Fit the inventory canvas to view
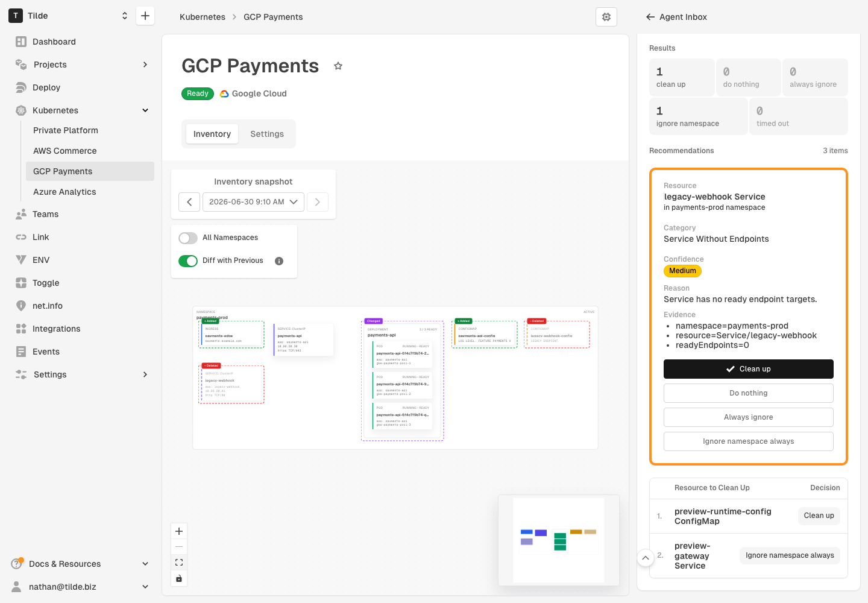Viewport: 868px width, 603px height. click(x=179, y=563)
